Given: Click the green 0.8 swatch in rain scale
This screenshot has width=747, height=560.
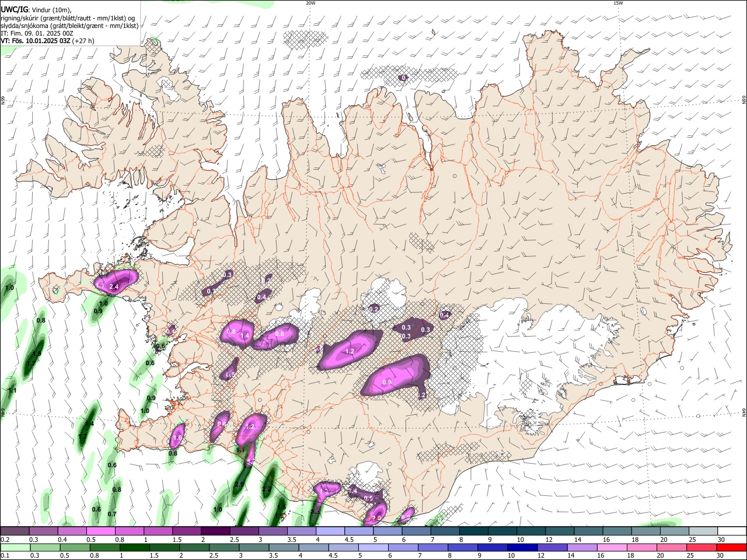Looking at the screenshot, I should click(x=104, y=548).
